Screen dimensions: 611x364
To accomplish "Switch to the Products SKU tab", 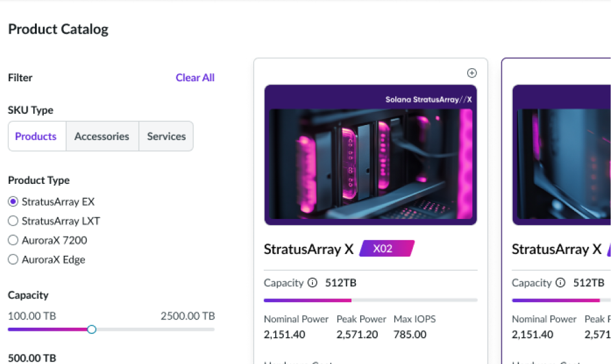I will click(36, 136).
